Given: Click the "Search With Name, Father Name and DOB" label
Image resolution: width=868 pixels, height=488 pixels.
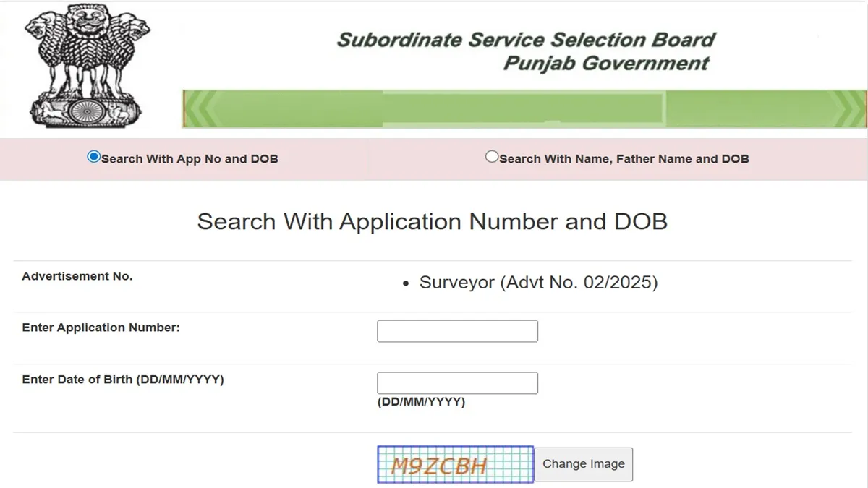Looking at the screenshot, I should point(624,159).
